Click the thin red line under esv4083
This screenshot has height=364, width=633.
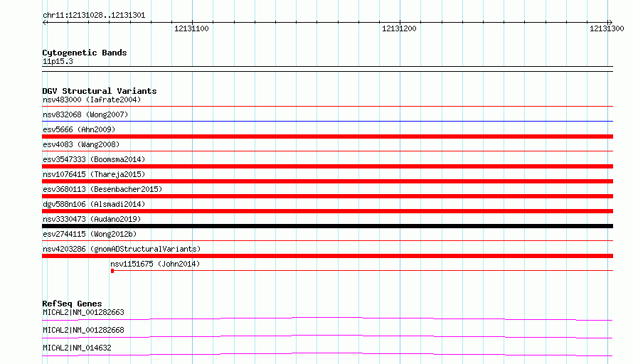pyautogui.click(x=327, y=151)
